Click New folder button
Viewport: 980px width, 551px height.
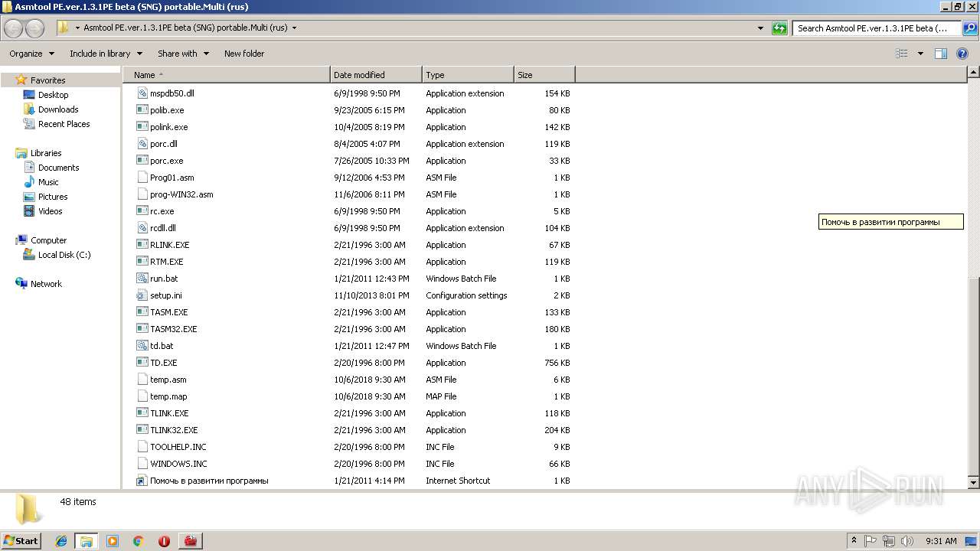click(244, 54)
